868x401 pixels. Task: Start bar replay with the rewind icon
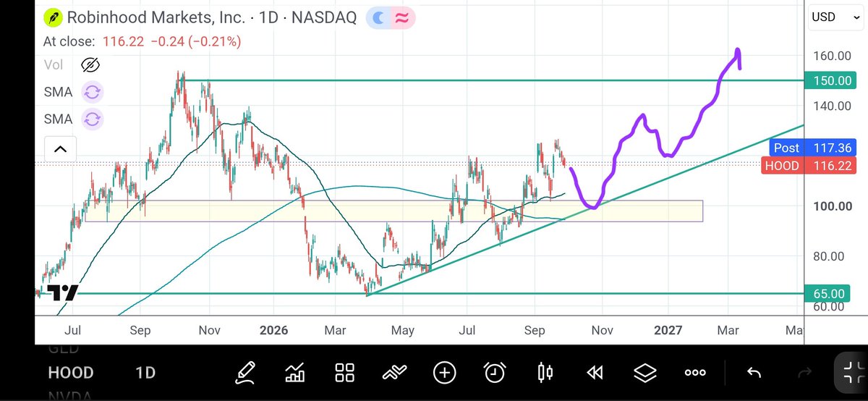click(595, 373)
